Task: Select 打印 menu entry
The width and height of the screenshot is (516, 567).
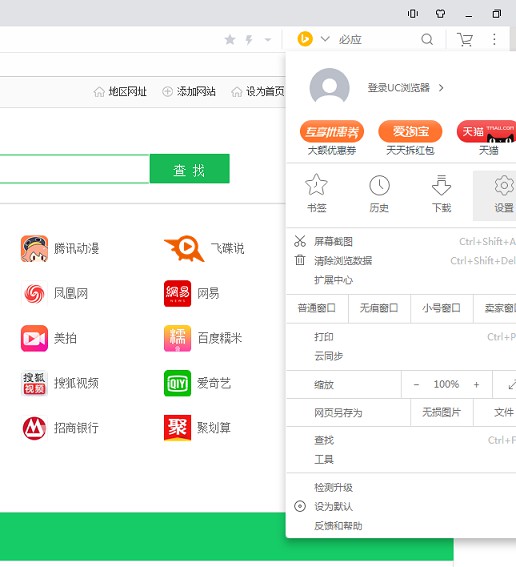Action: pyautogui.click(x=324, y=337)
